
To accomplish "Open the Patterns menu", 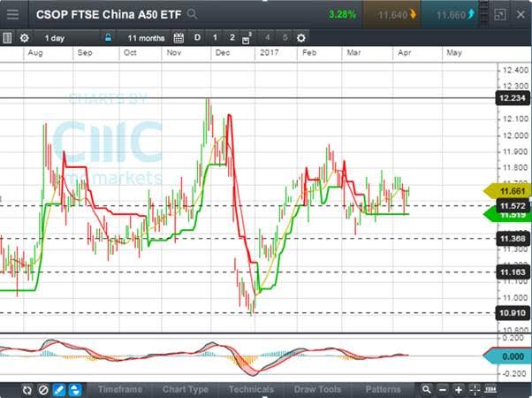I will (383, 389).
